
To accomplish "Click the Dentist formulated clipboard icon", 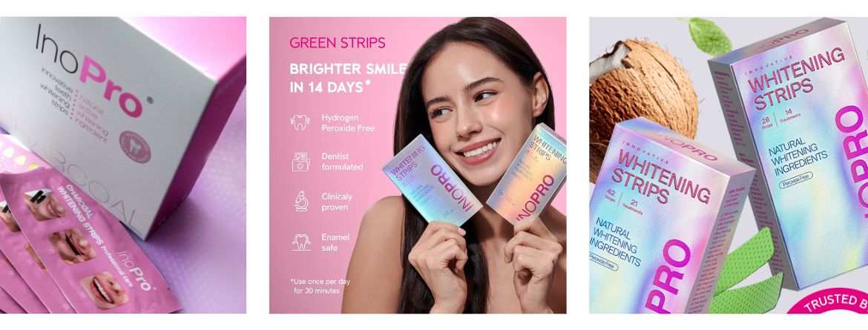I will click(300, 162).
